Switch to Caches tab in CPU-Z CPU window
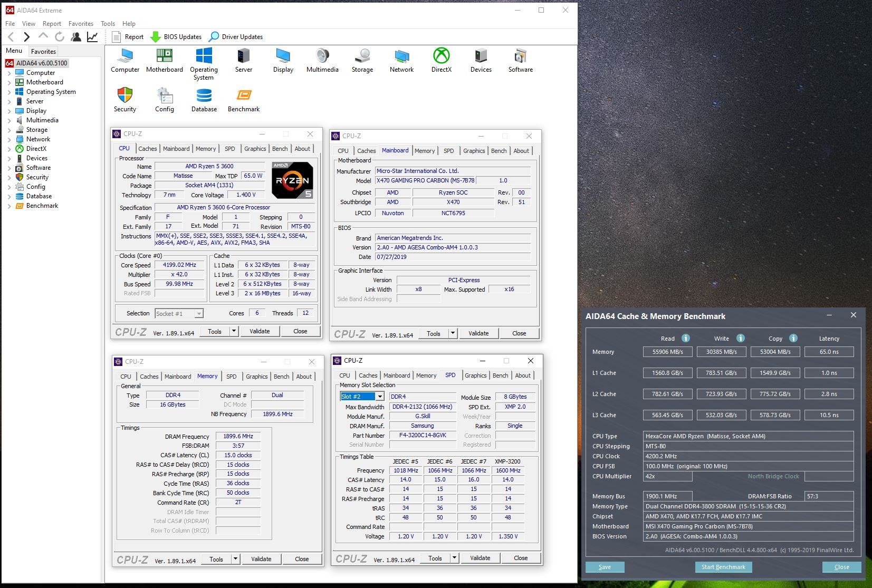The width and height of the screenshot is (872, 588). coord(147,149)
